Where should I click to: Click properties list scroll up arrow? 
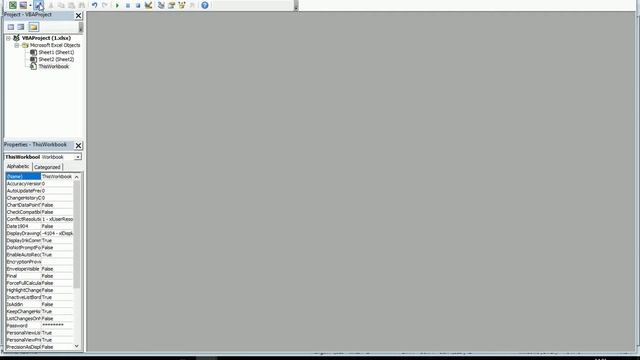click(x=77, y=177)
